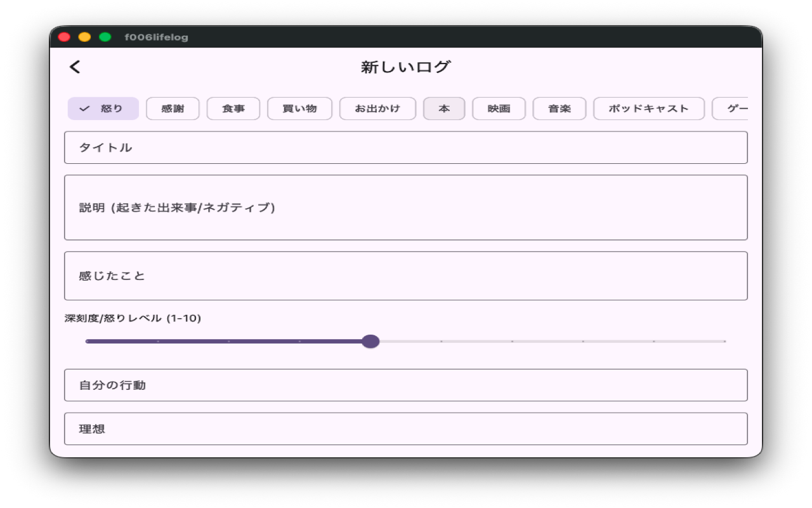Minimize the f006lifelog window
The image size is (812, 508).
(x=84, y=37)
